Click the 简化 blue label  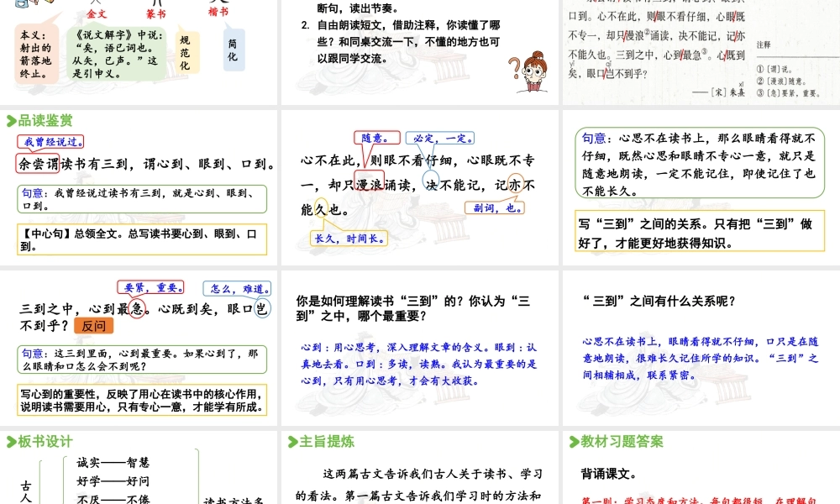point(234,50)
